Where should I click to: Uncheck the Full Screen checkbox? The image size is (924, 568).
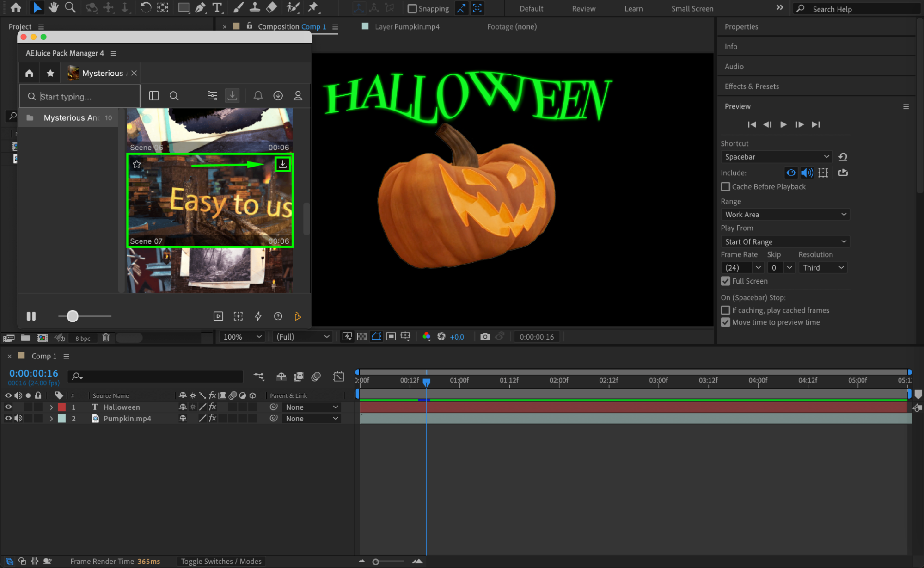coord(725,281)
